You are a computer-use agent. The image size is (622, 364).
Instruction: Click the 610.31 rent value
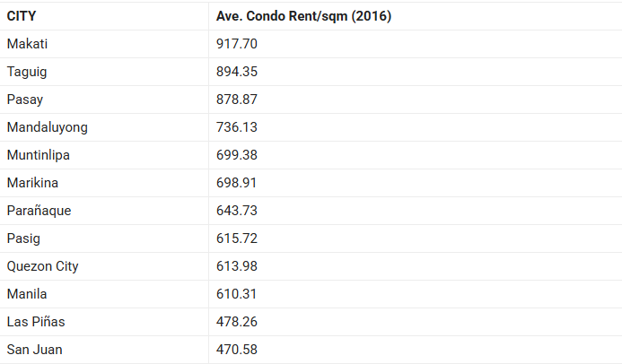point(237,294)
